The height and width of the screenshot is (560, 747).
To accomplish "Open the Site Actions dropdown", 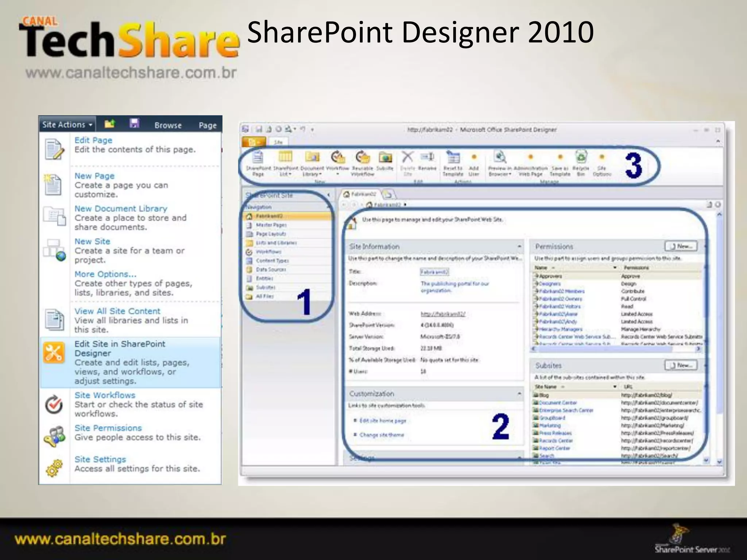I will (x=67, y=124).
